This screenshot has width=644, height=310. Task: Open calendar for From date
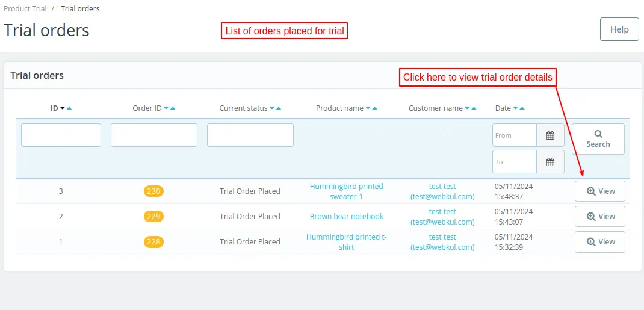[x=550, y=135]
